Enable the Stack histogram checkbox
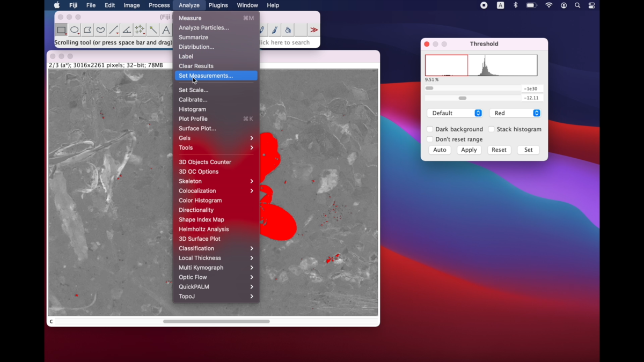The image size is (644, 362). [x=491, y=129]
